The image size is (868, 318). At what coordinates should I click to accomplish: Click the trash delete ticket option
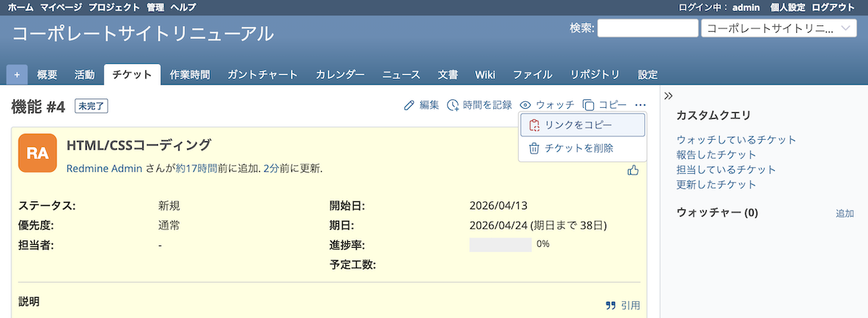coord(535,148)
